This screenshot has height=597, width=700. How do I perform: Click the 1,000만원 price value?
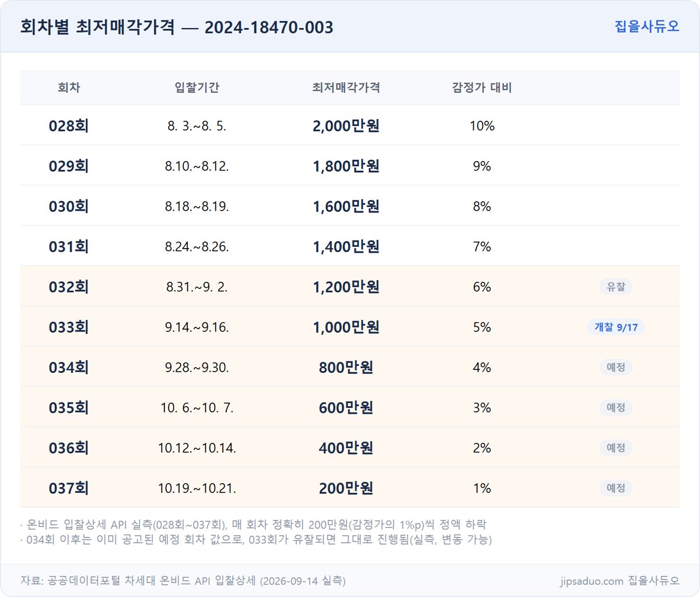tap(346, 327)
